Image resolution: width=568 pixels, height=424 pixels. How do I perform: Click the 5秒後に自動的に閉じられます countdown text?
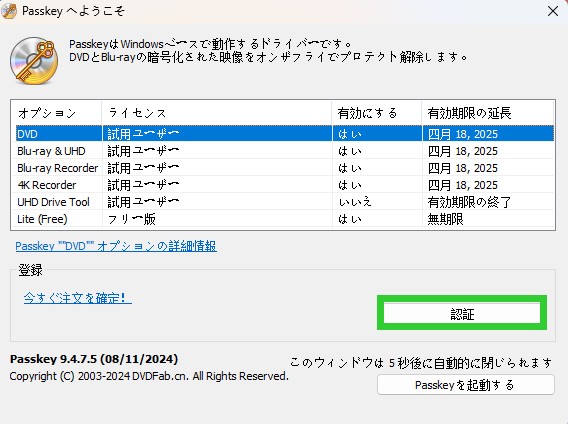(421, 362)
